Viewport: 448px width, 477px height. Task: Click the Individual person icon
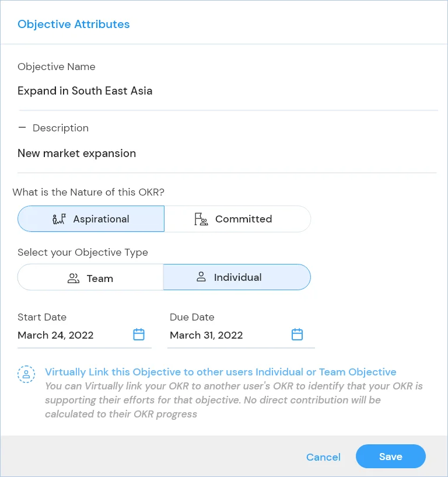coord(201,277)
